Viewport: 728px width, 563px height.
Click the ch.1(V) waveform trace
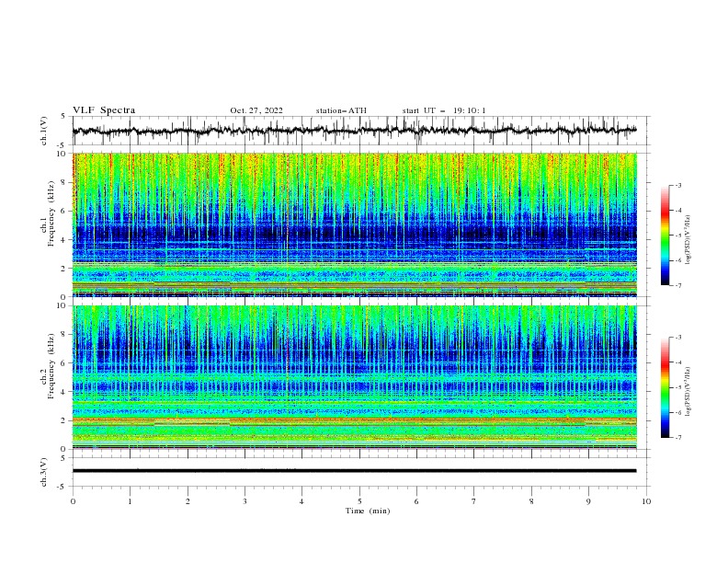tap(355, 131)
